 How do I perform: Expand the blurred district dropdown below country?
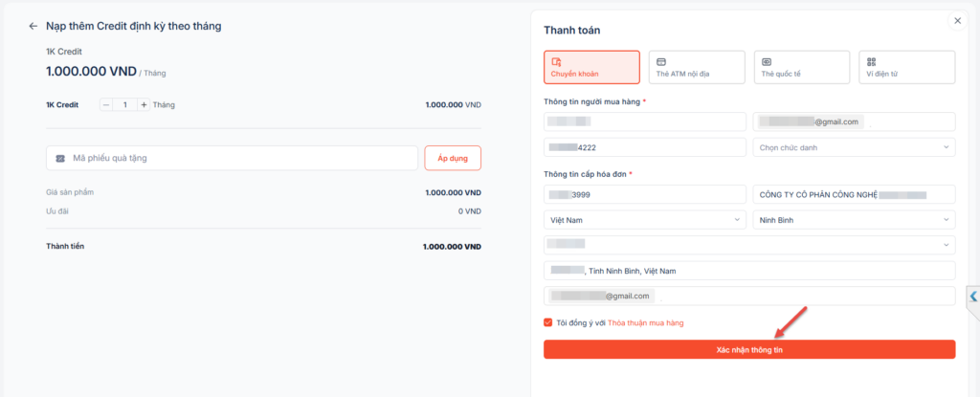point(749,245)
